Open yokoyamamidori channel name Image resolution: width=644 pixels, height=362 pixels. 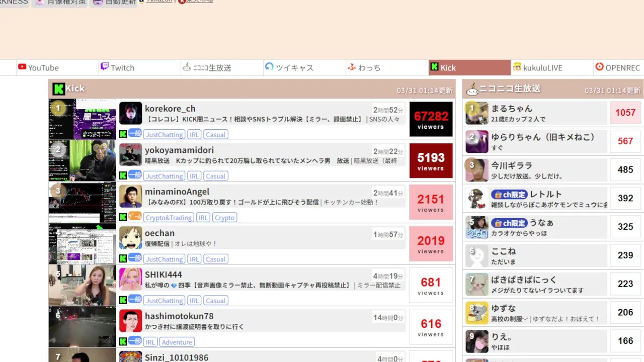pos(179,150)
